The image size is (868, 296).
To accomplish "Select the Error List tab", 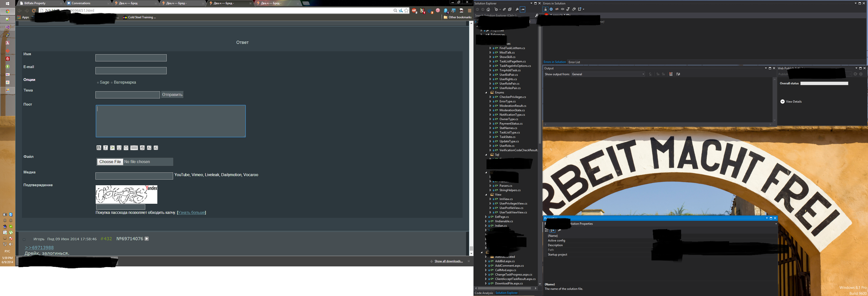I will (x=574, y=62).
